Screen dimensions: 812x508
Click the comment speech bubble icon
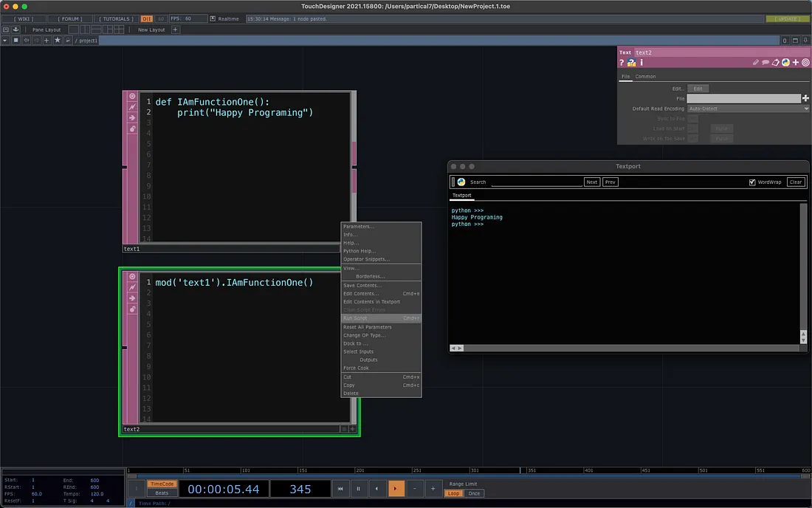(765, 63)
